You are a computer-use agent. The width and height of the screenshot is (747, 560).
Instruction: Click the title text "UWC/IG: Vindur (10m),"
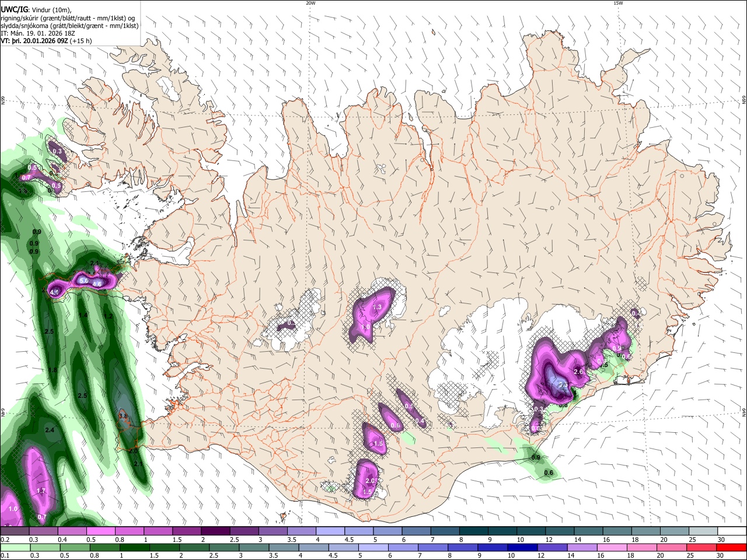36,9
